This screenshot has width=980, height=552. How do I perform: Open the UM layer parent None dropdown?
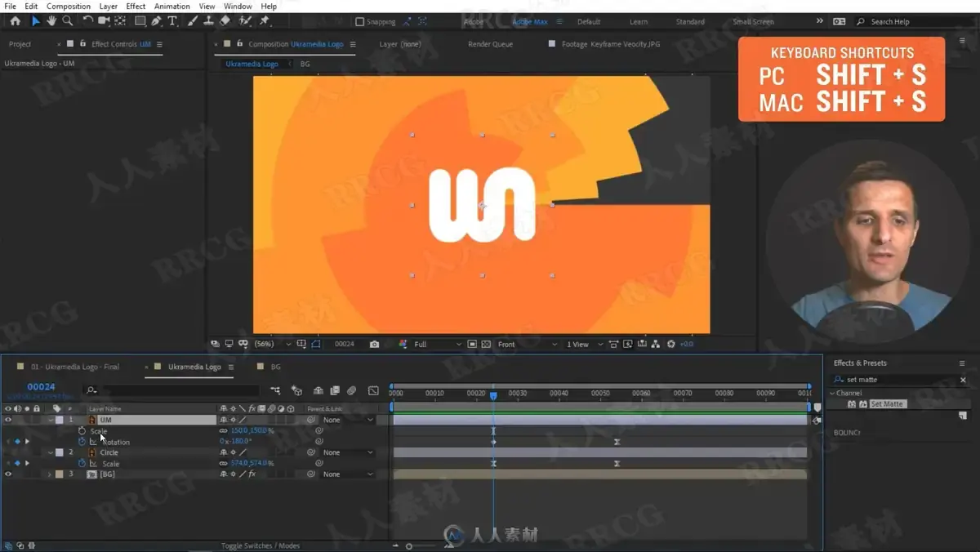pos(347,420)
